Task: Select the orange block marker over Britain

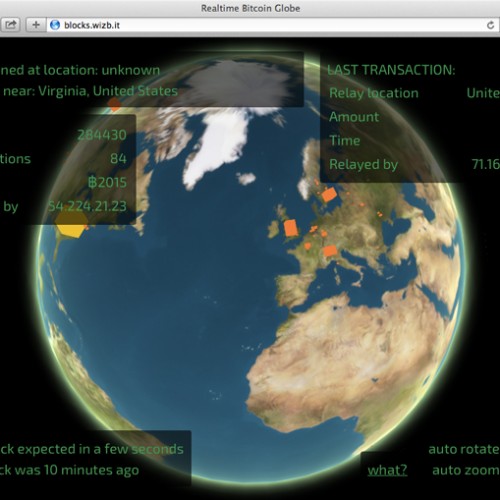Action: click(291, 228)
